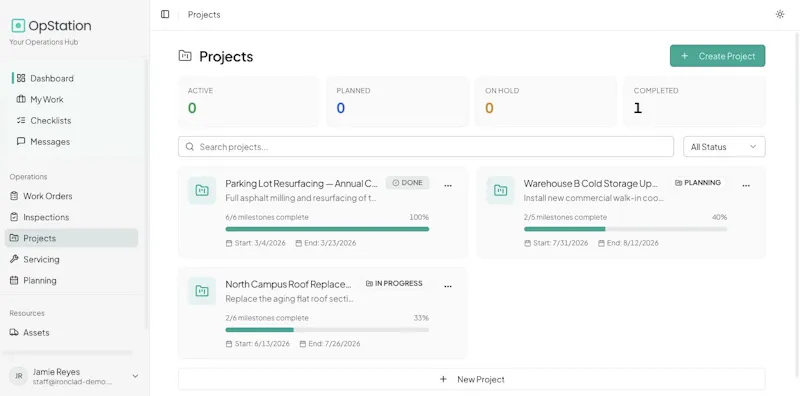The height and width of the screenshot is (396, 800).
Task: Click the Completed stat card
Action: coord(694,102)
